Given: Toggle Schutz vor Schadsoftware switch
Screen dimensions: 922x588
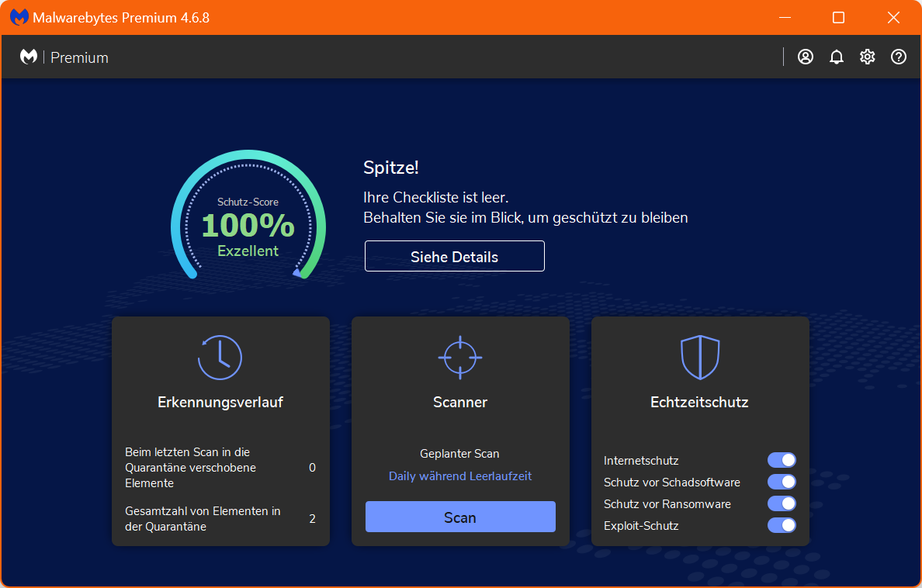Looking at the screenshot, I should [x=782, y=482].
